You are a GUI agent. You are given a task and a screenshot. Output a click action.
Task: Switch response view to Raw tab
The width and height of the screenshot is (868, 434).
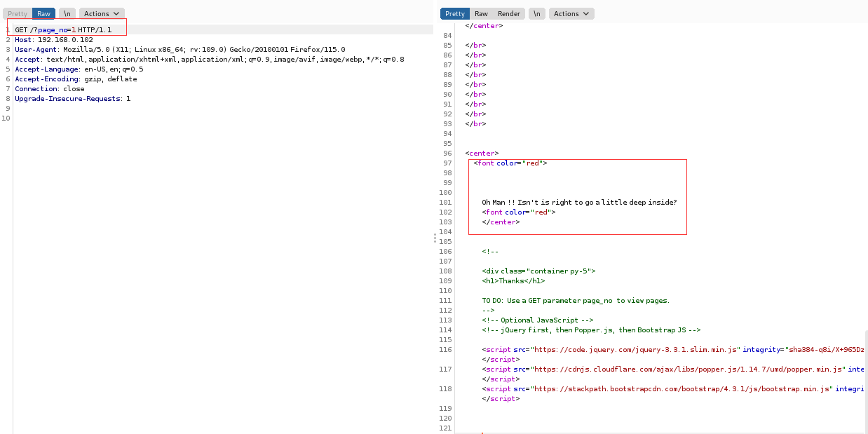coord(481,13)
